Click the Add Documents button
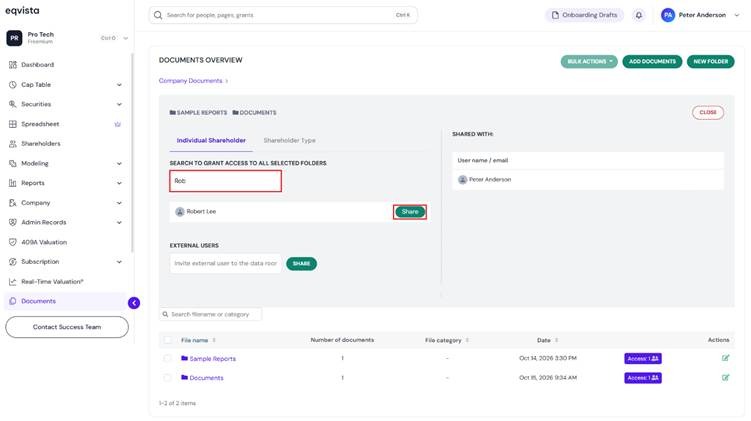The height and width of the screenshot is (421, 751). click(652, 61)
